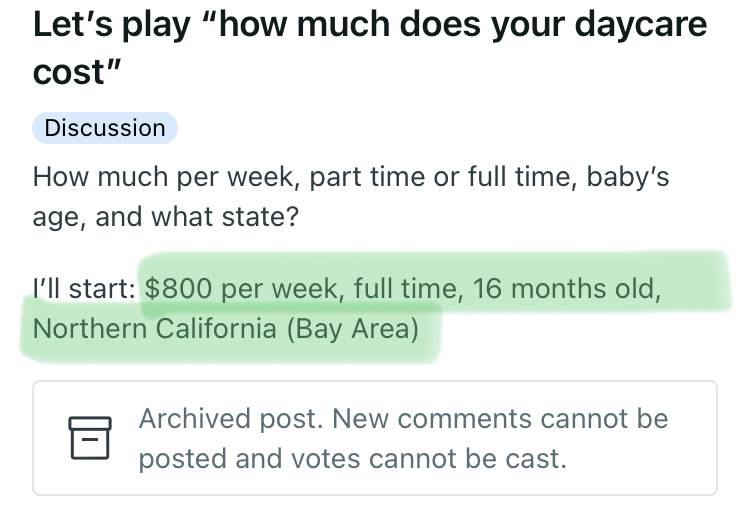Open the post title about daycare cost

click(x=370, y=48)
